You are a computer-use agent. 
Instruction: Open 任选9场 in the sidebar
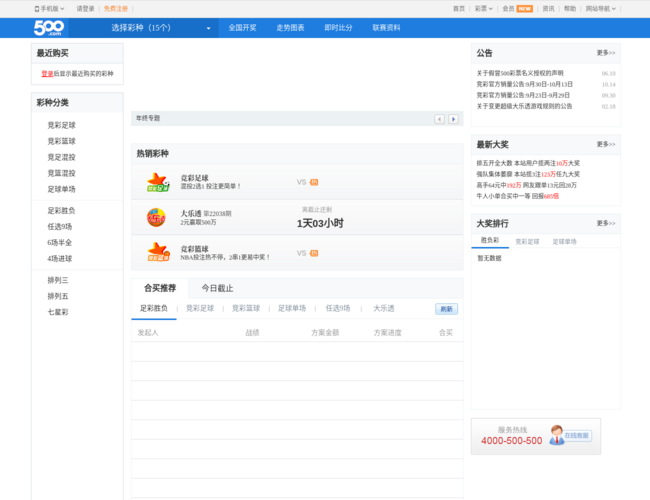[60, 227]
